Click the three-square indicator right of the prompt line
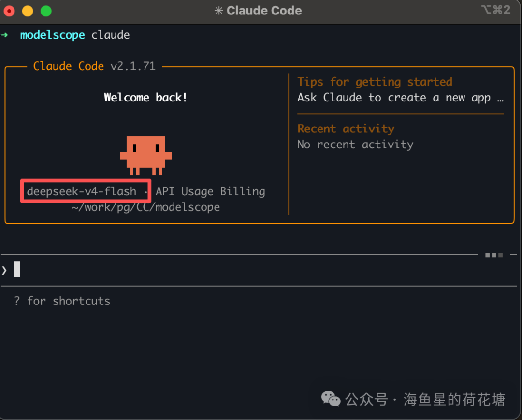 [493, 255]
